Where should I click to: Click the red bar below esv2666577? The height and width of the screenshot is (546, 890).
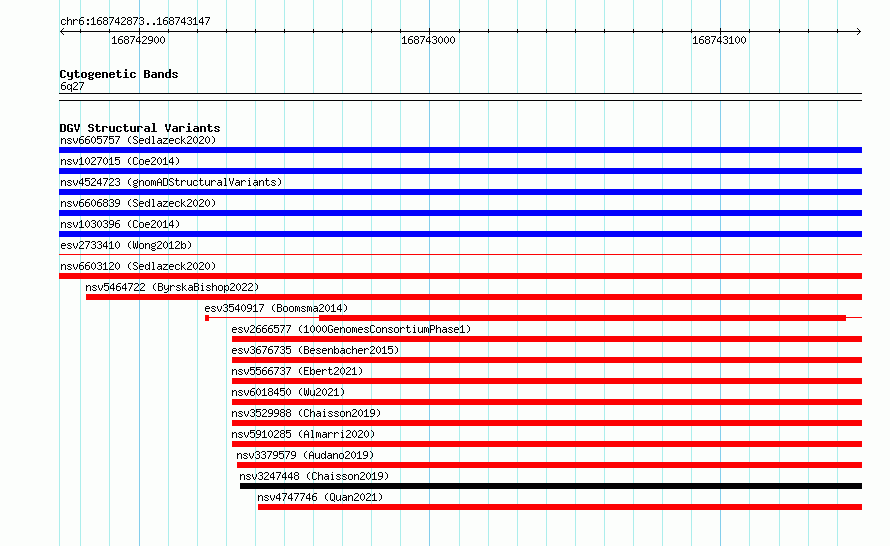[x=547, y=339]
